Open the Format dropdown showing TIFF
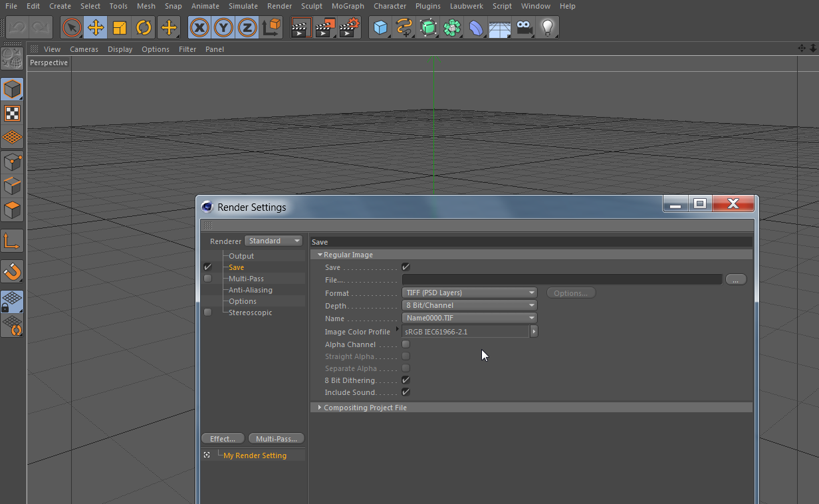819x504 pixels. pyautogui.click(x=469, y=293)
